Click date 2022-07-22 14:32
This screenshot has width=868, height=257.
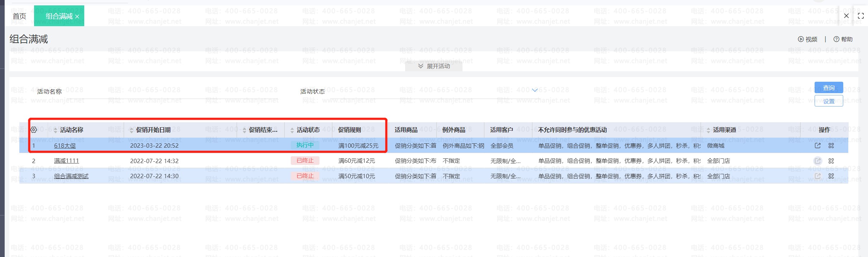pyautogui.click(x=154, y=161)
